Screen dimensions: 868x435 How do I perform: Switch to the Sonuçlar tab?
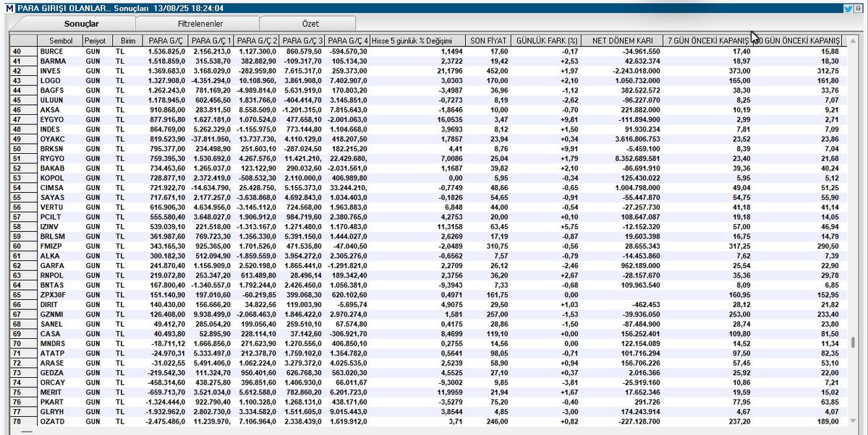click(81, 24)
